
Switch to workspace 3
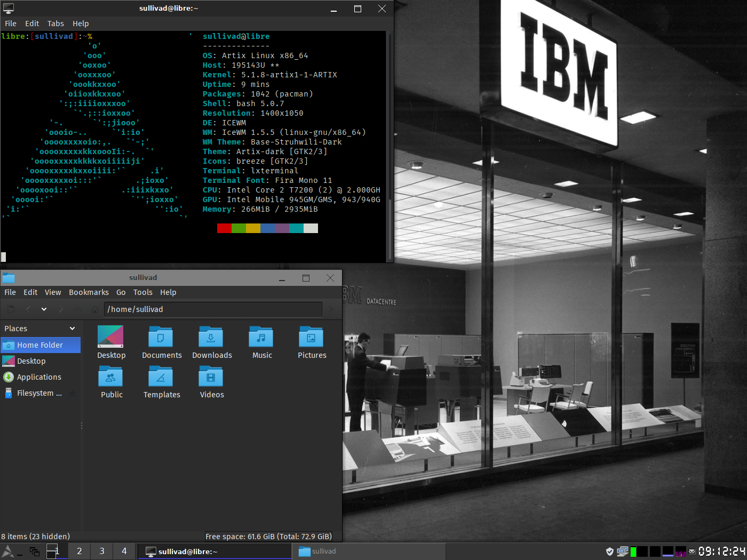(102, 551)
